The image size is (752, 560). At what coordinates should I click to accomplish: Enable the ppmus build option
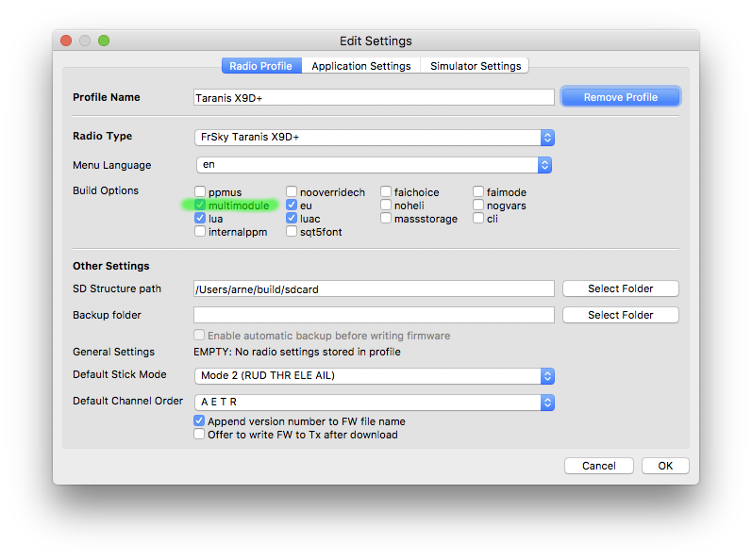[x=200, y=192]
